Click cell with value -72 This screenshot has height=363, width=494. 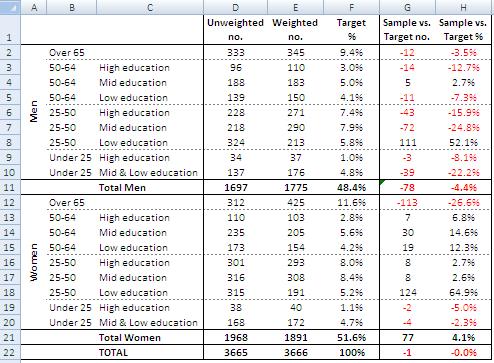(407, 127)
